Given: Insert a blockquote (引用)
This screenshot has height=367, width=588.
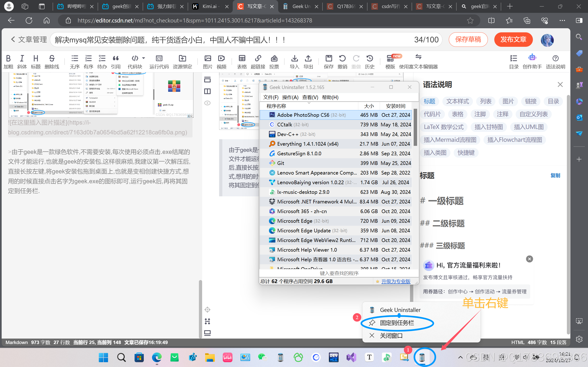Looking at the screenshot, I should tap(116, 61).
